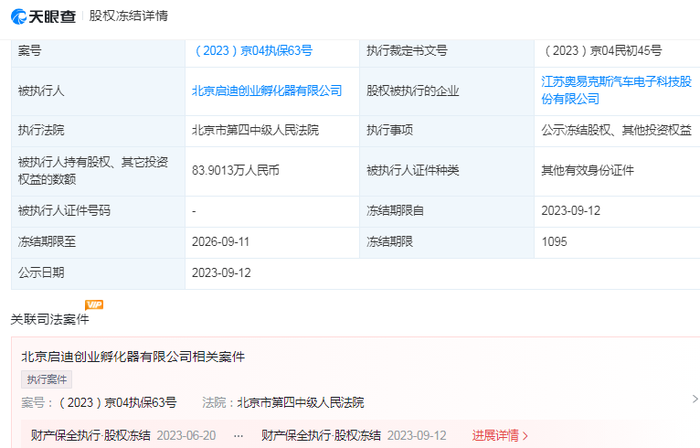Open case number link (2023)京04执保63号
This screenshot has height=448, width=700.
point(253,51)
